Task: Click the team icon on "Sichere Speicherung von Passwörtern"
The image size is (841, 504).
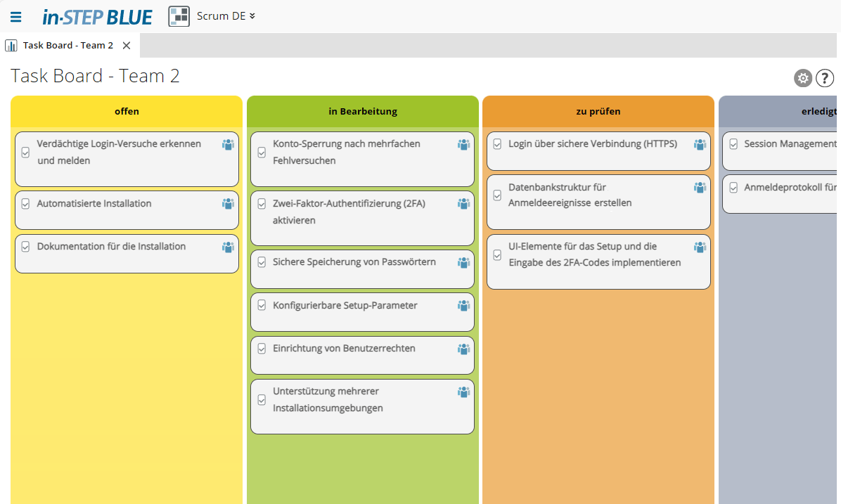Action: click(463, 261)
